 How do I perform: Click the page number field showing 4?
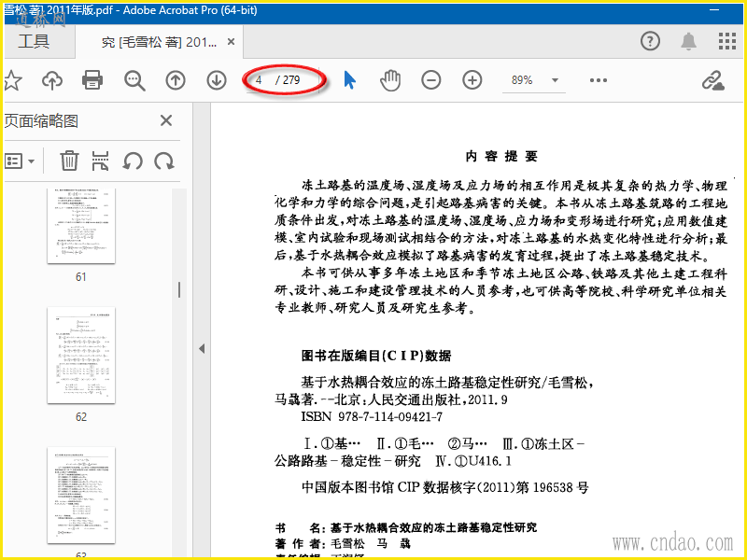(260, 80)
